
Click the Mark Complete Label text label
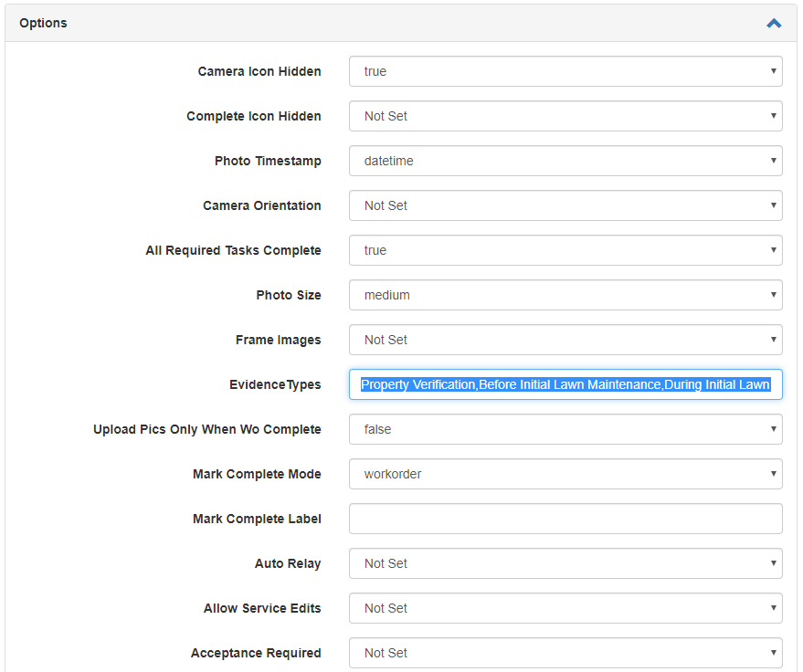point(257,519)
